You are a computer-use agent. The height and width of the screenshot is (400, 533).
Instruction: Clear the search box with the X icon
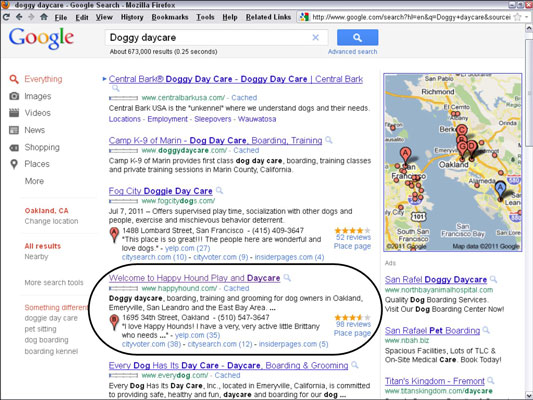click(x=315, y=37)
